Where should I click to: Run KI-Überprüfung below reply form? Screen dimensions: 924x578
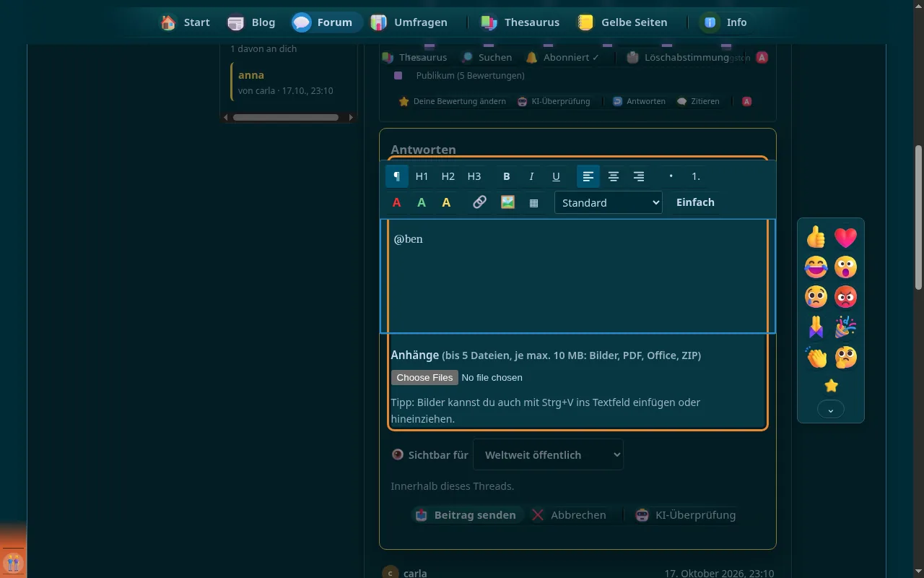[x=686, y=515]
